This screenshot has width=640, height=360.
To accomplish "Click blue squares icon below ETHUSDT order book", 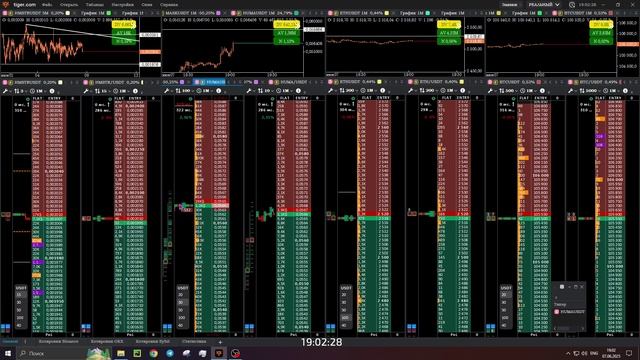I will (x=331, y=327).
